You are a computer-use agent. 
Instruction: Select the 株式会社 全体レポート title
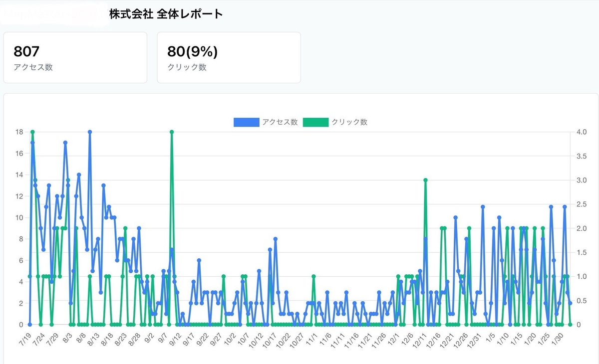[x=166, y=14]
